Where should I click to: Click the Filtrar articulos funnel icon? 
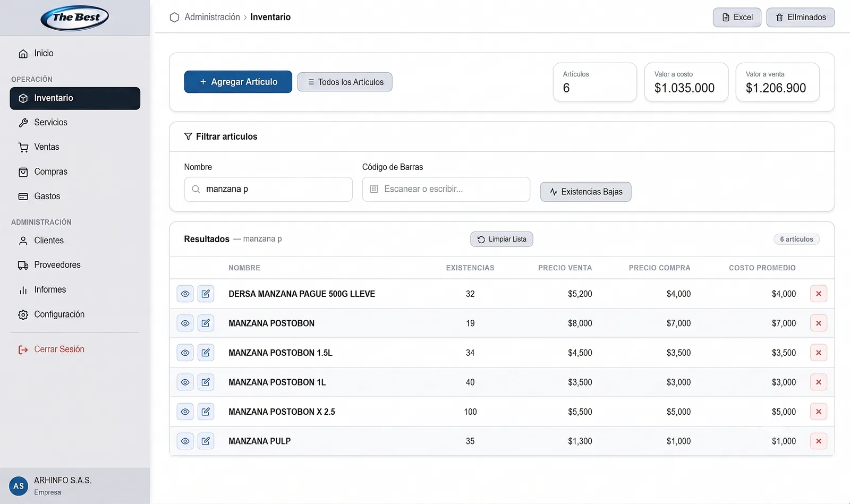pyautogui.click(x=188, y=136)
